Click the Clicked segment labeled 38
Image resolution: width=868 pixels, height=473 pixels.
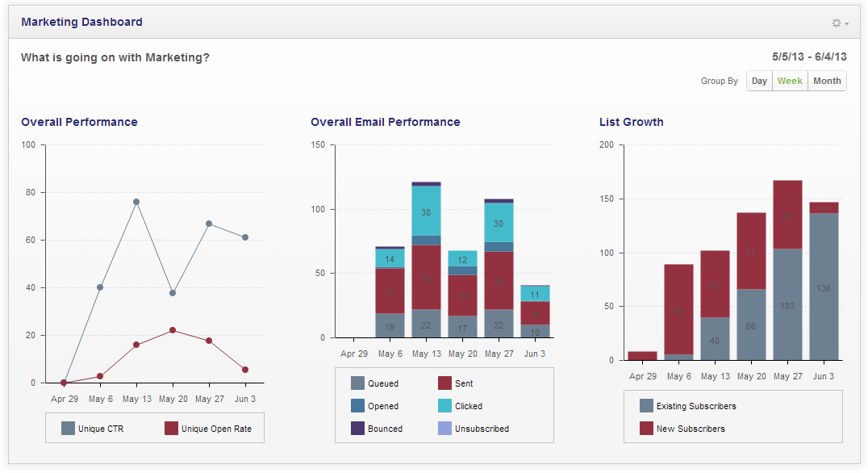[426, 211]
